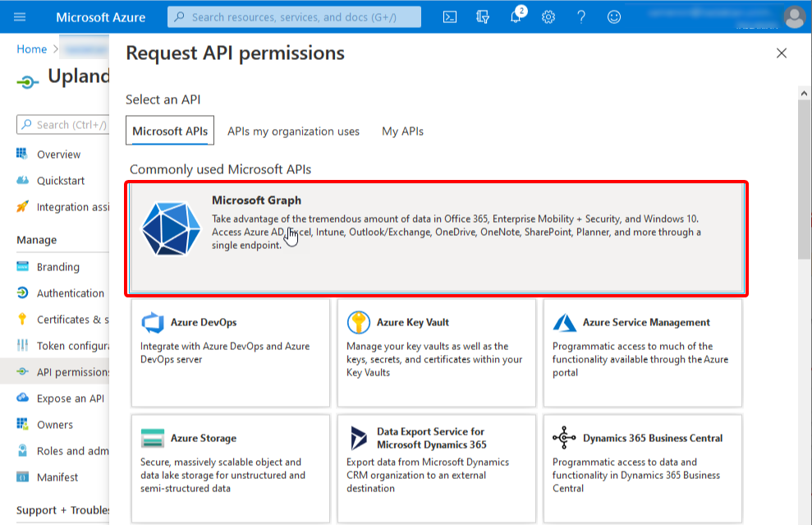Pick the Azure Service Management tile
This screenshot has width=812, height=525.
(x=642, y=352)
